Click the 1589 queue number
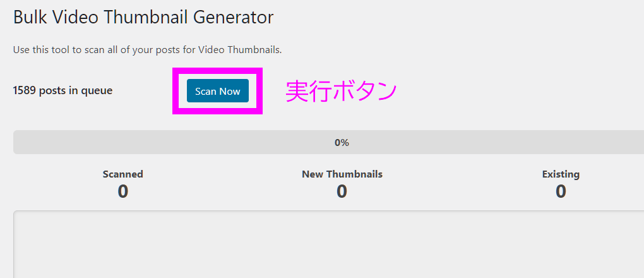Screen dimensions: 644x278 24,90
